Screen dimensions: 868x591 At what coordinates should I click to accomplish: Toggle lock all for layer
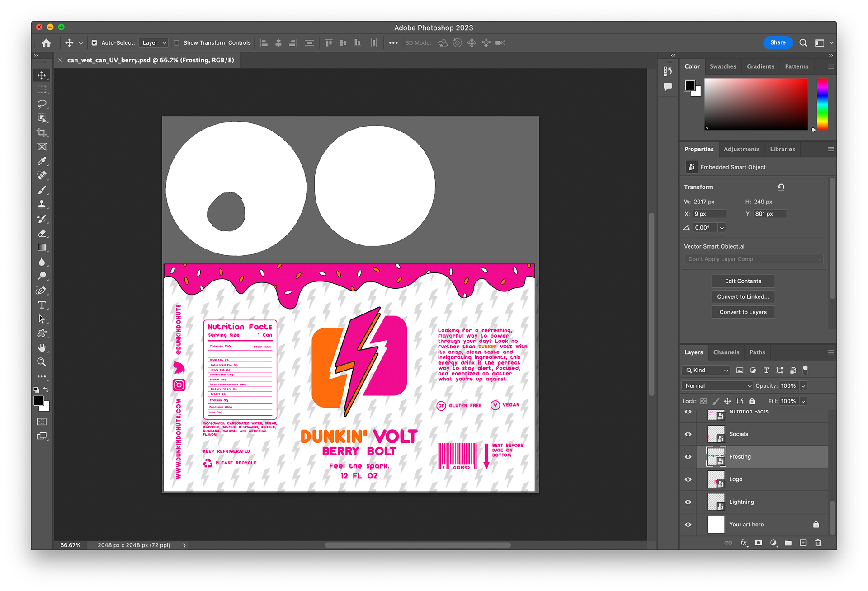(752, 401)
